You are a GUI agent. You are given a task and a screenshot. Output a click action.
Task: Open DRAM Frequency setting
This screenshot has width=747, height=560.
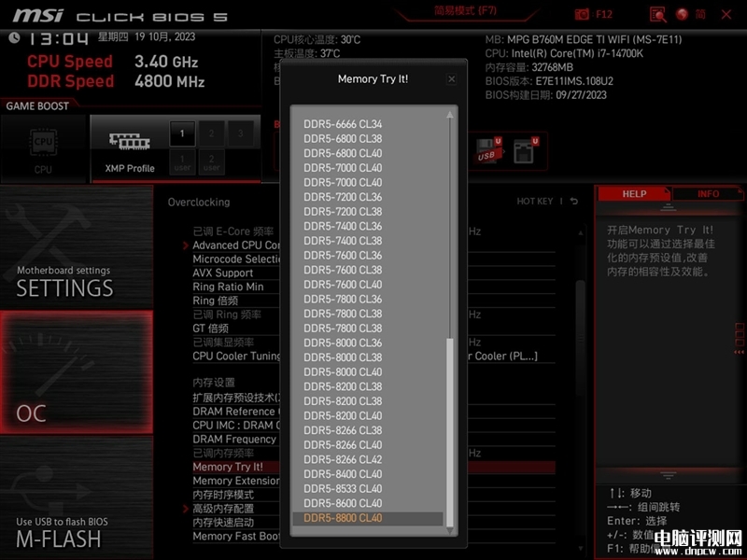pos(234,439)
